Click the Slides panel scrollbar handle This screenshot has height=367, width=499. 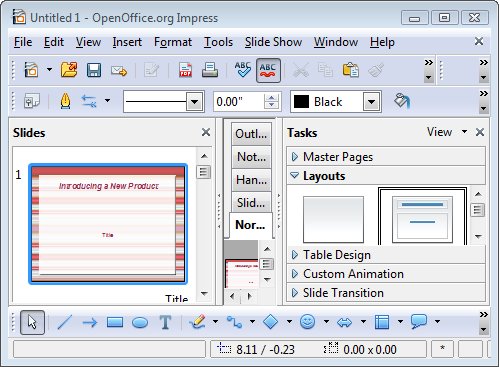click(x=204, y=172)
